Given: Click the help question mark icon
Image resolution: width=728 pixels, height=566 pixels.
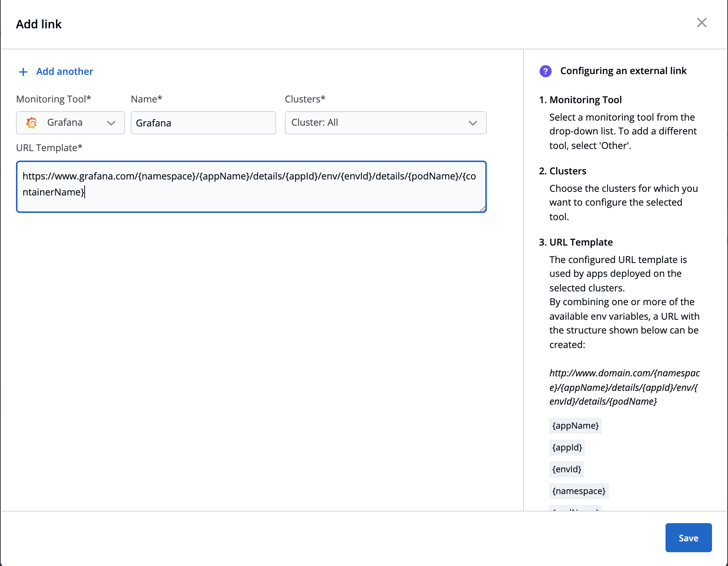Looking at the screenshot, I should 546,71.
